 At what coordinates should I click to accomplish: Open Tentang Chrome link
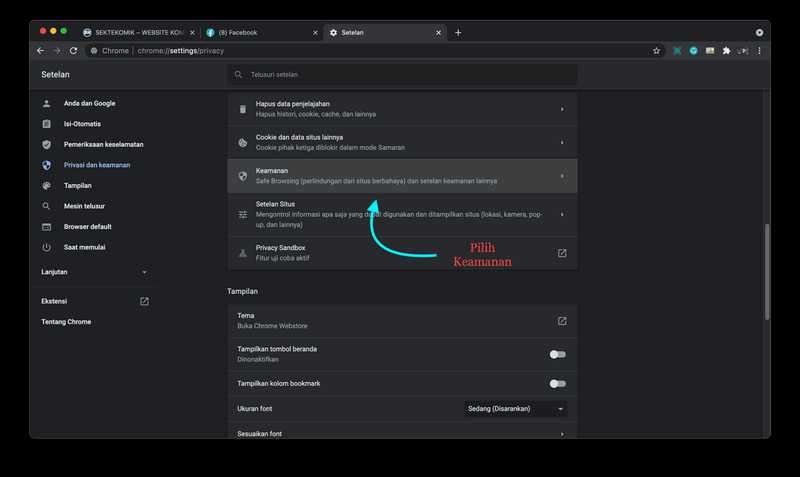click(66, 321)
